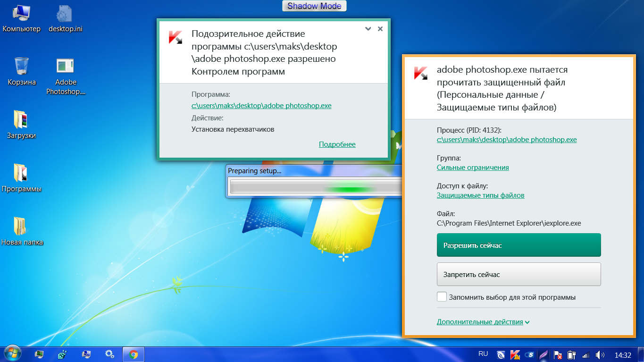Click the Kaspersky logo in right alert
This screenshot has width=644, height=362.
tap(421, 73)
